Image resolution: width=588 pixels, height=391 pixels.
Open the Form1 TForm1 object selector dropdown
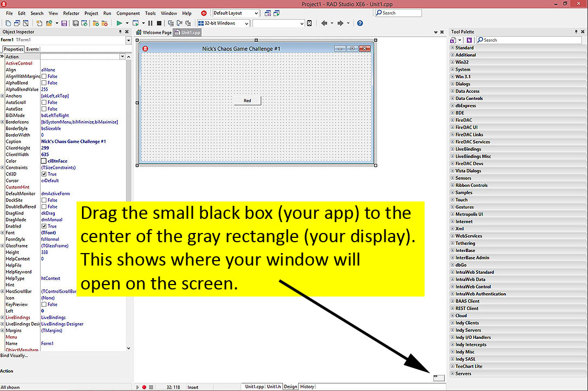(x=129, y=40)
